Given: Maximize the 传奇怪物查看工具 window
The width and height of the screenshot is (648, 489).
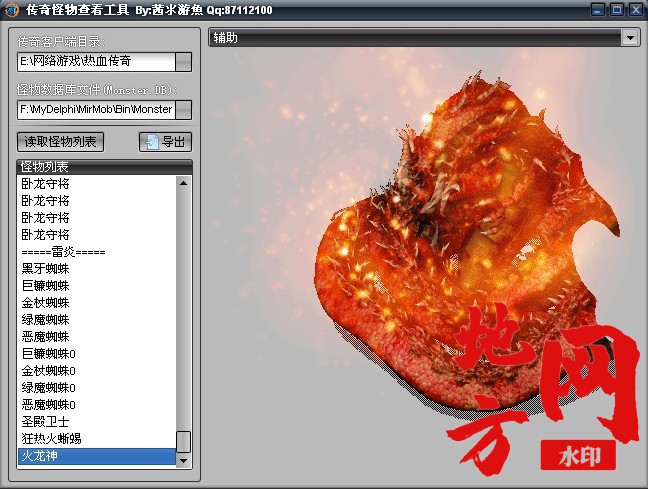Looking at the screenshot, I should coord(617,10).
